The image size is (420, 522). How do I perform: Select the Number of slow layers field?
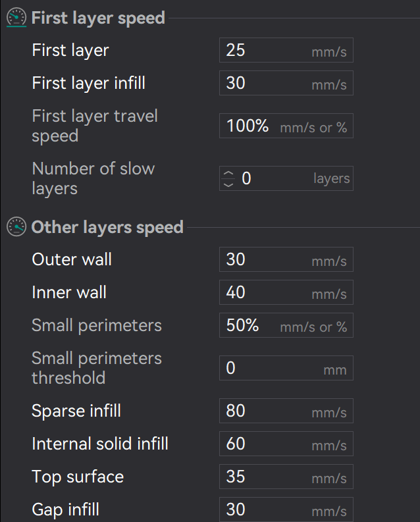(276, 178)
